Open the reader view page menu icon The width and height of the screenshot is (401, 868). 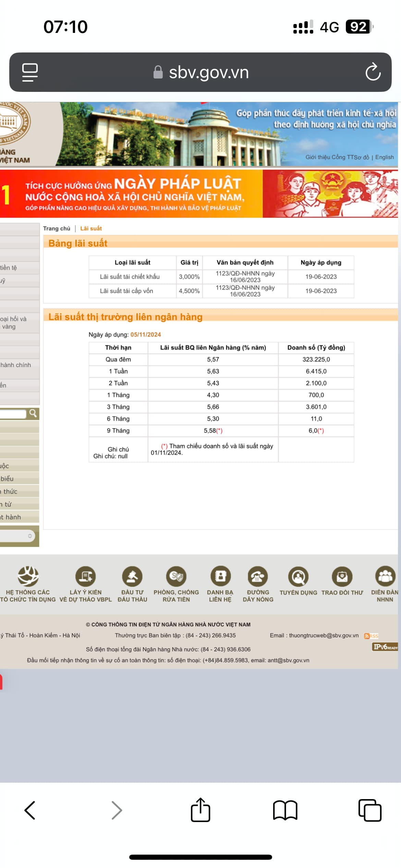[x=30, y=72]
